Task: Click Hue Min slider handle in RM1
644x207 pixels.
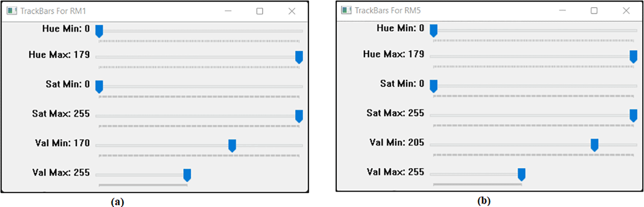Action: click(99, 31)
